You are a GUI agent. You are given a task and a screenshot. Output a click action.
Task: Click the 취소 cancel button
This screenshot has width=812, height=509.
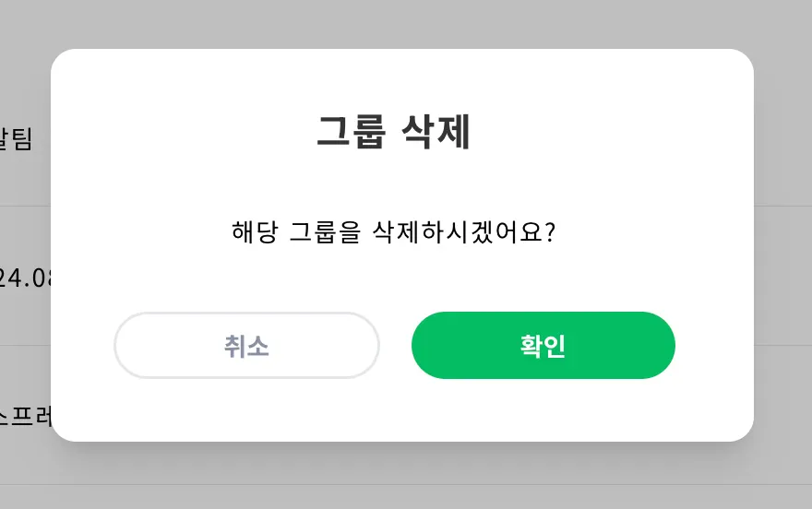pos(246,346)
